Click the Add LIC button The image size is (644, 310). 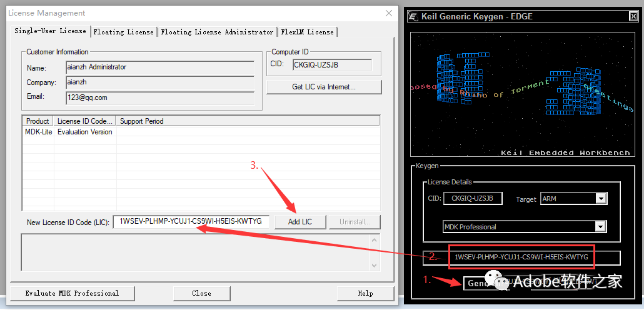(x=300, y=222)
